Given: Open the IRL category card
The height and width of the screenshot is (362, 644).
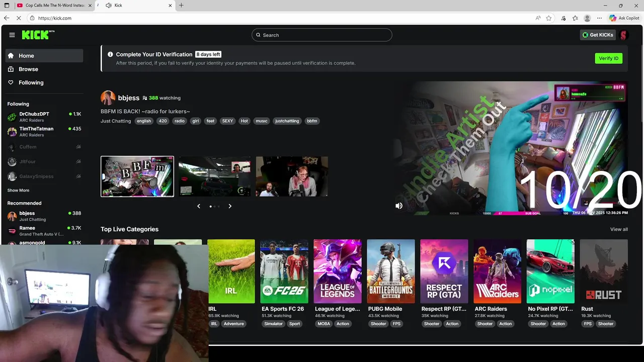Looking at the screenshot, I should tap(231, 271).
